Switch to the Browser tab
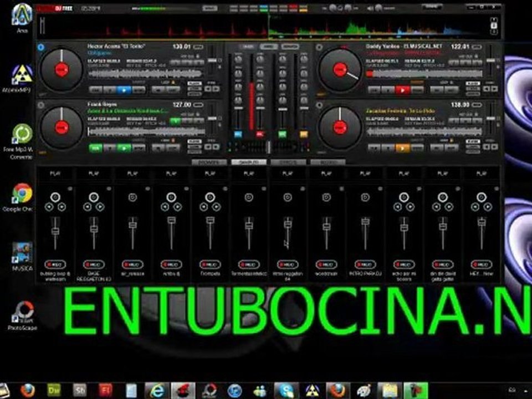The width and height of the screenshot is (532, 399). [209, 162]
